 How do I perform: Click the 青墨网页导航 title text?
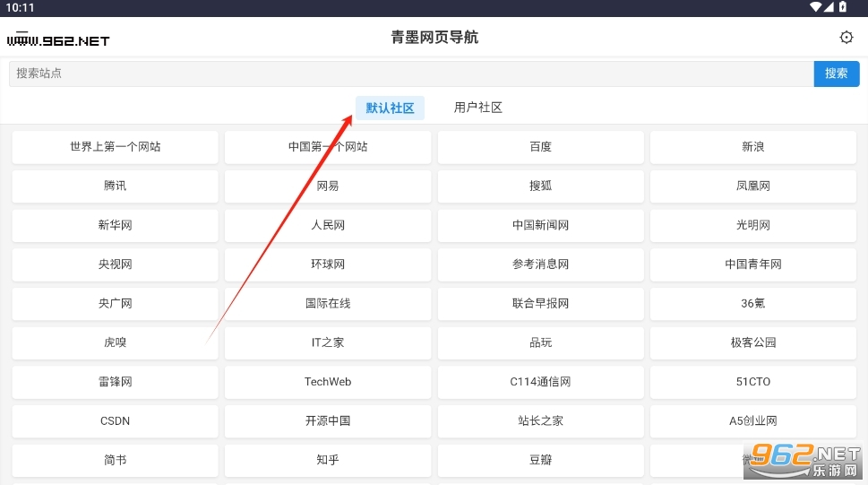point(434,37)
